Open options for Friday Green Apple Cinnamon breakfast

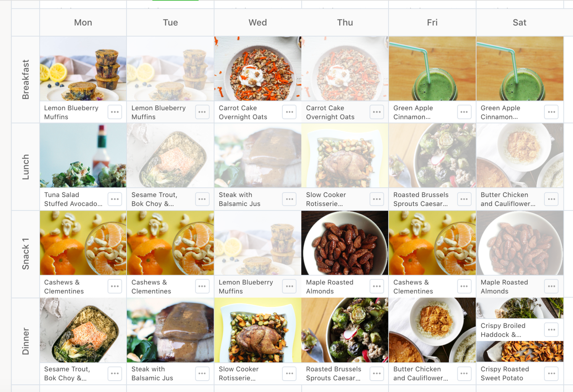point(464,112)
